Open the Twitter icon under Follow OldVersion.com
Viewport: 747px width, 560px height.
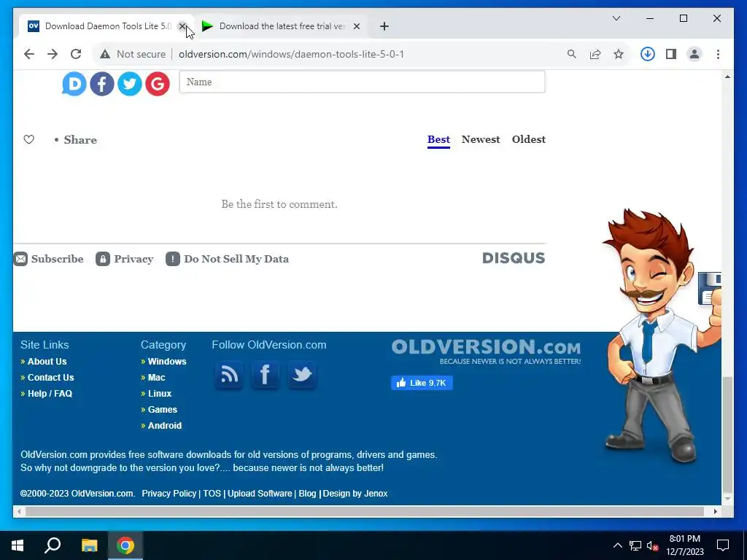click(x=301, y=375)
